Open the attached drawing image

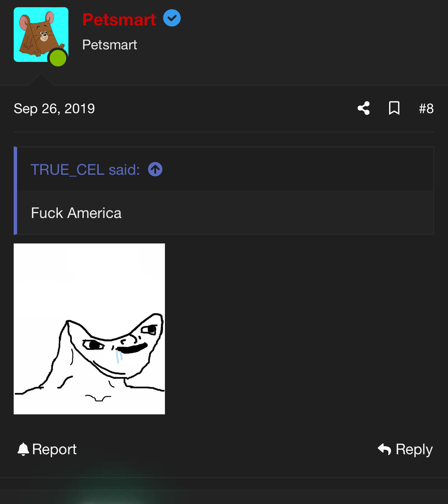(89, 329)
